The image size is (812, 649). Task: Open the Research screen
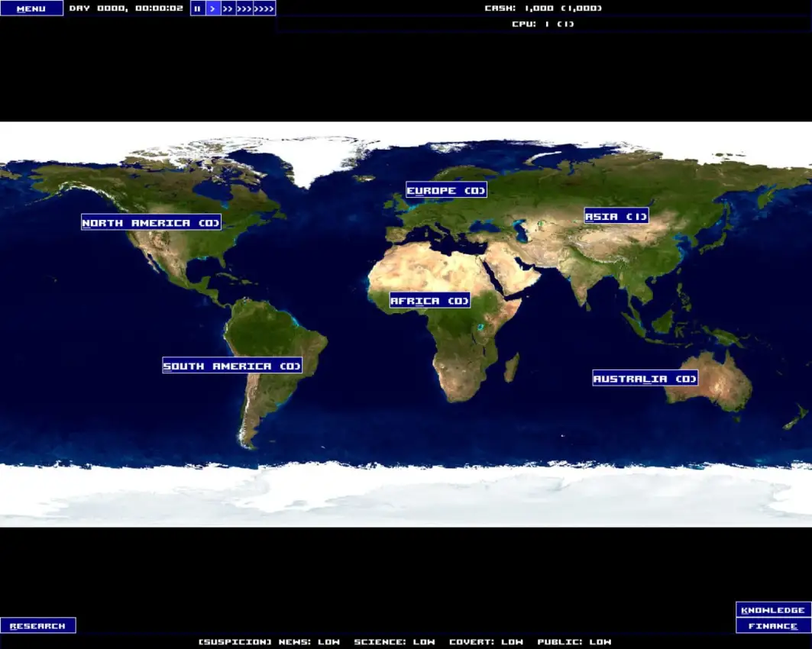(x=37, y=626)
